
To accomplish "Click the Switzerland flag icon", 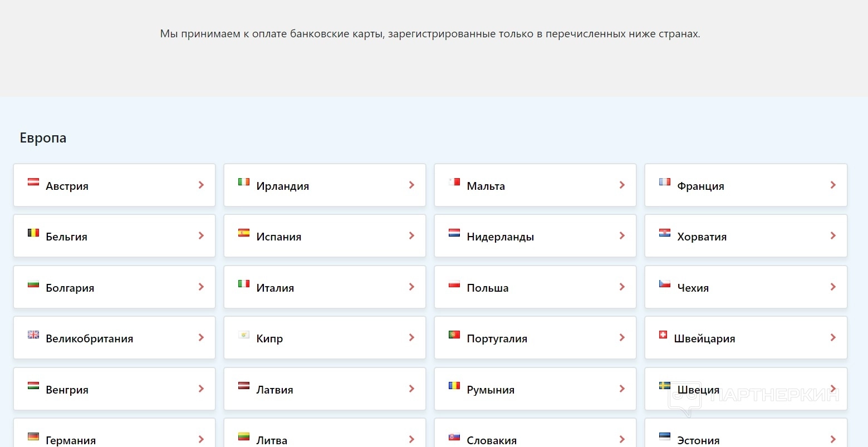I will click(x=663, y=335).
